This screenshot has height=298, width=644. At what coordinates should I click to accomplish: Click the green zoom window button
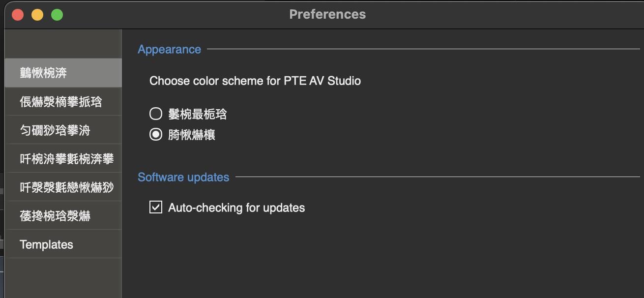(x=57, y=15)
